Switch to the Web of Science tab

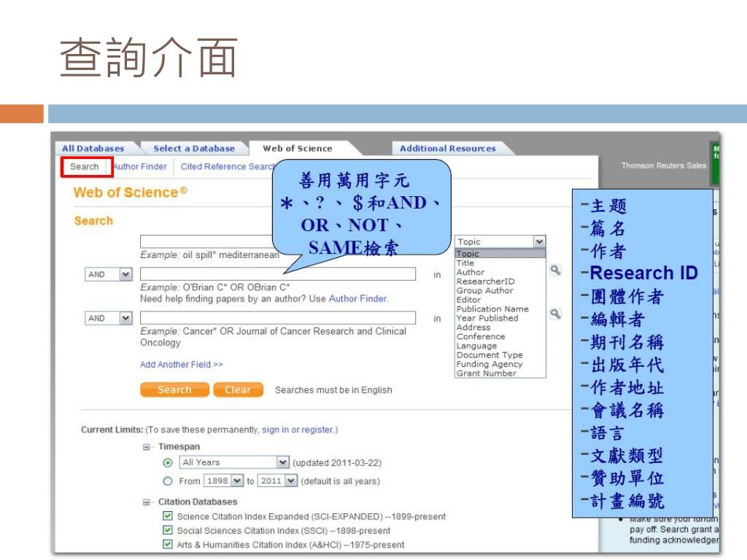[298, 148]
